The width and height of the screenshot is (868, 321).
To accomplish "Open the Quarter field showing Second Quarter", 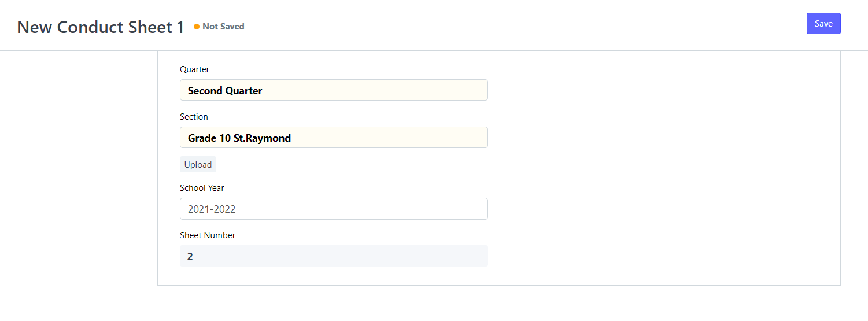I will [x=334, y=90].
